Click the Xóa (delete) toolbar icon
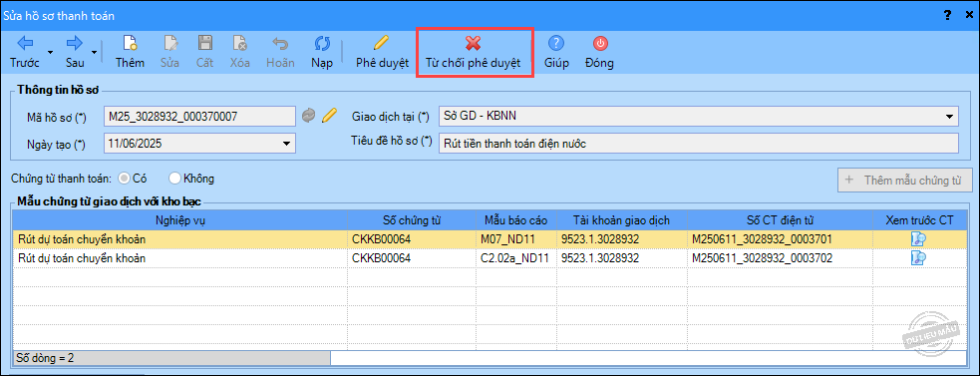This screenshot has height=376, width=980. pyautogui.click(x=239, y=43)
